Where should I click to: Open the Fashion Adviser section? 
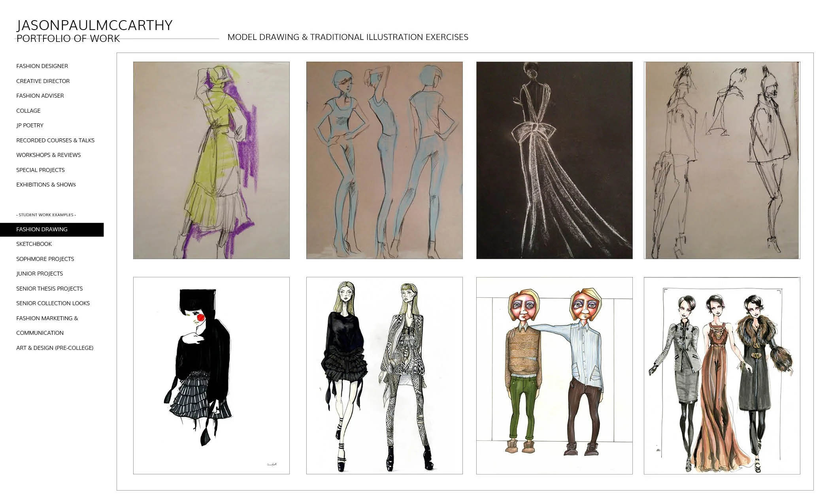click(40, 96)
